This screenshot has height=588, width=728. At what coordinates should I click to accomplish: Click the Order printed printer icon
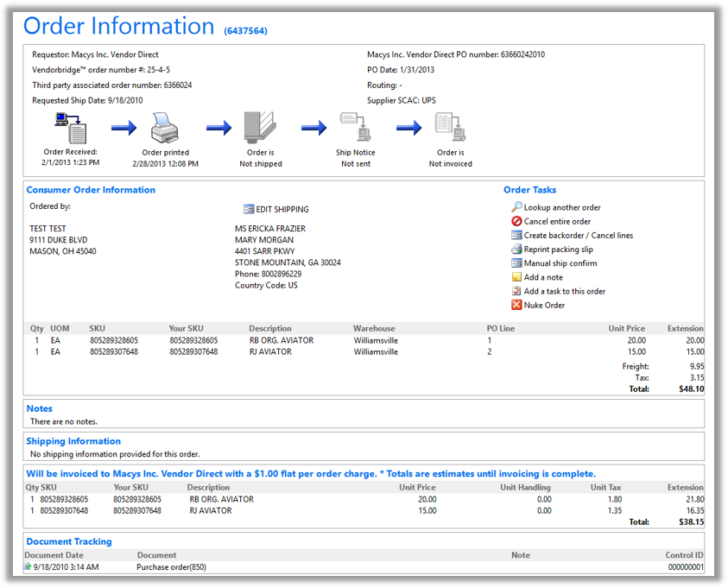coord(165,128)
